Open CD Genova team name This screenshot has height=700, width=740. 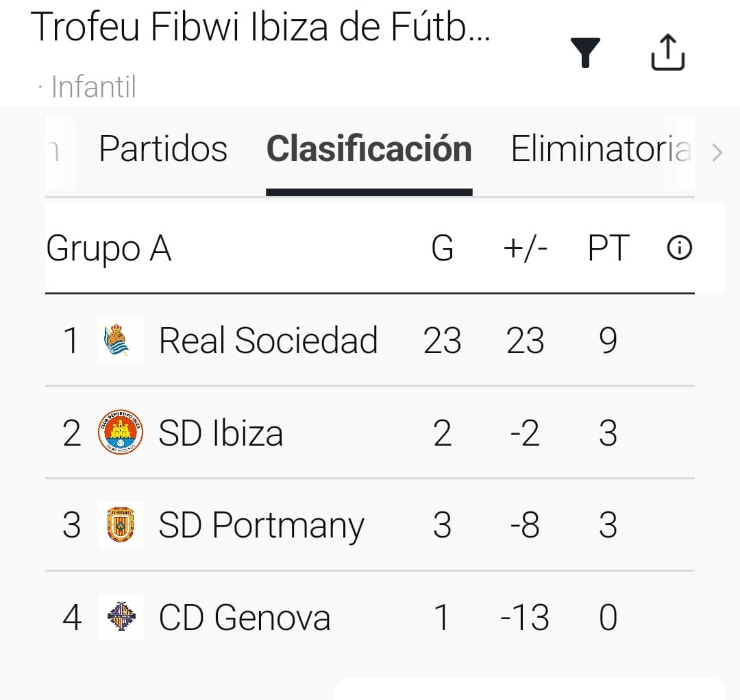click(245, 617)
